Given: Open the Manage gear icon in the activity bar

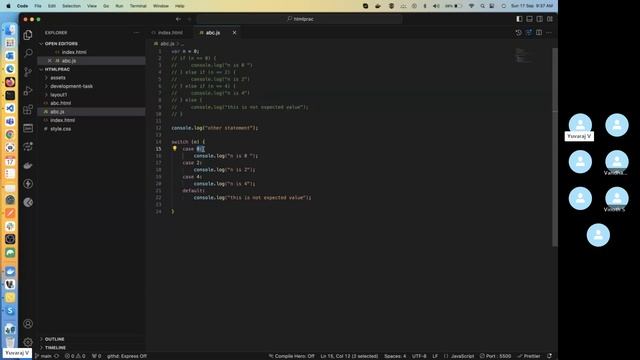Looking at the screenshot, I should [28, 342].
